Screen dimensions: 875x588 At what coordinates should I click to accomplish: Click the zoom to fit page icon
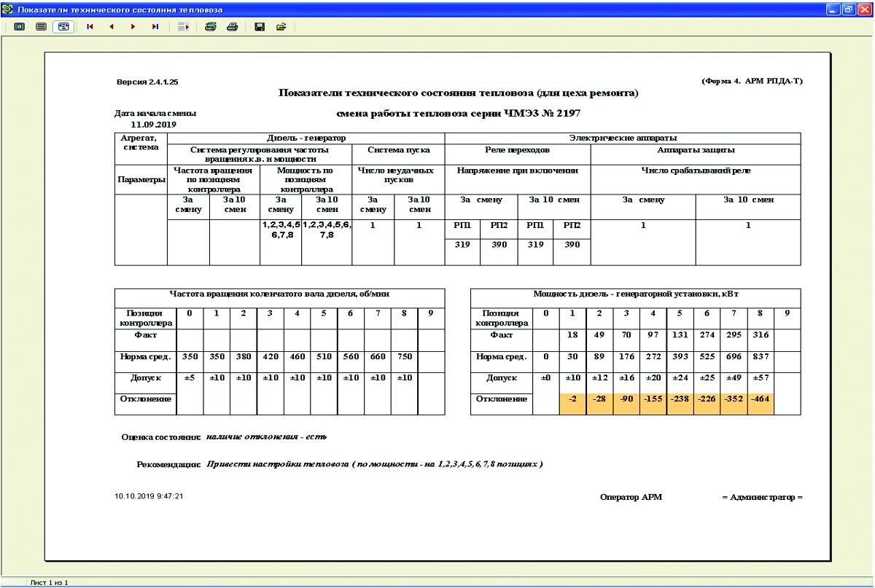20,26
